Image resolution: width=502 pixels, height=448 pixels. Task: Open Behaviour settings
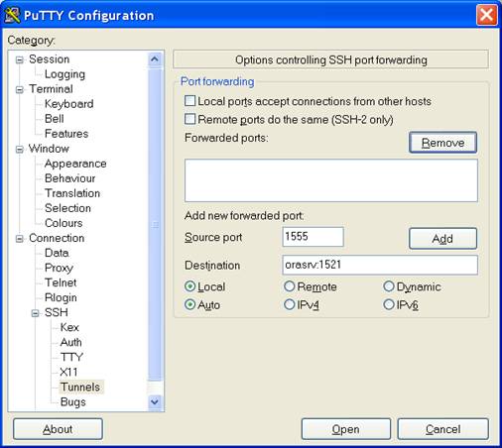coord(70,178)
